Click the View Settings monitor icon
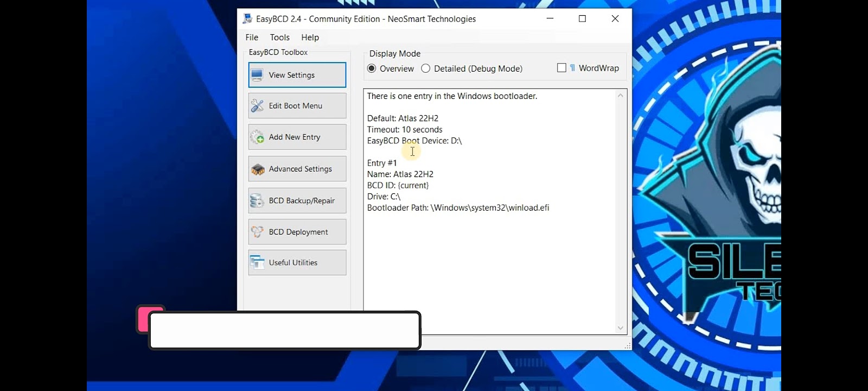 pyautogui.click(x=257, y=75)
